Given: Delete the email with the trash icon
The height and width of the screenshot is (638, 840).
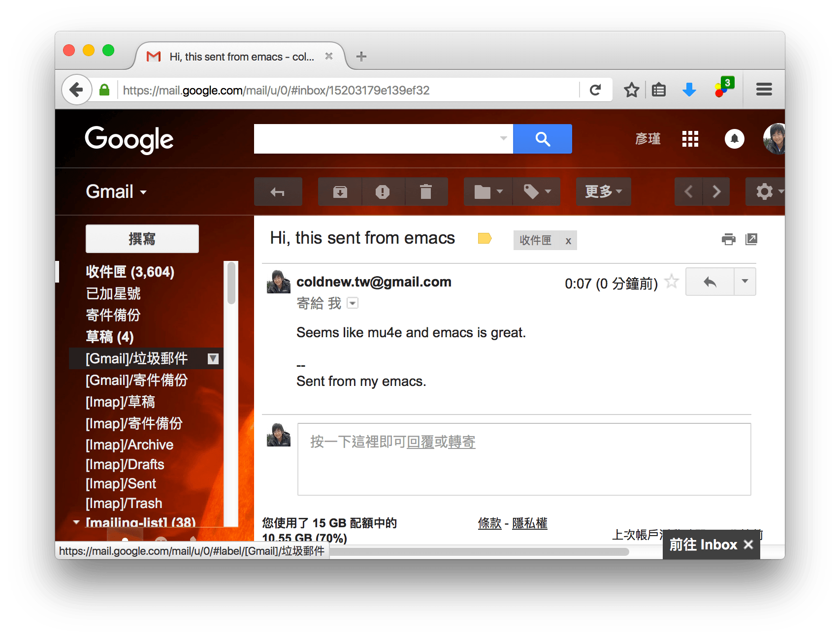Looking at the screenshot, I should point(426,191).
